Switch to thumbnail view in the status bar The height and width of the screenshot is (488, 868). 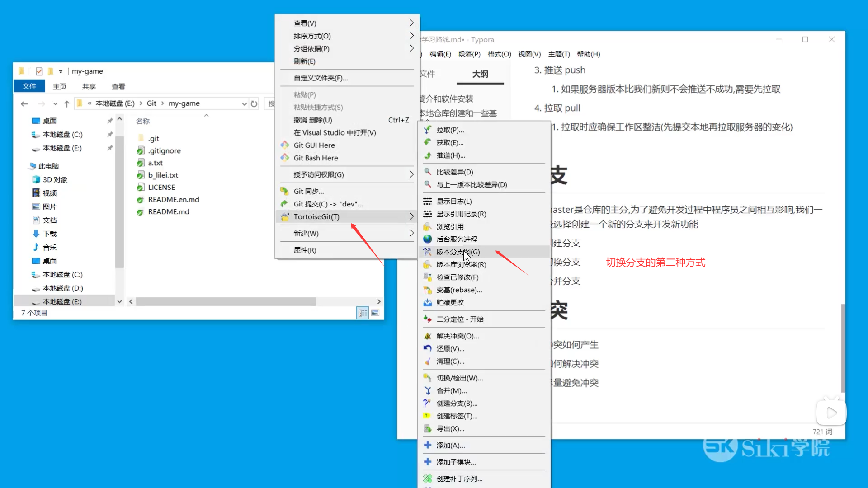pyautogui.click(x=375, y=312)
